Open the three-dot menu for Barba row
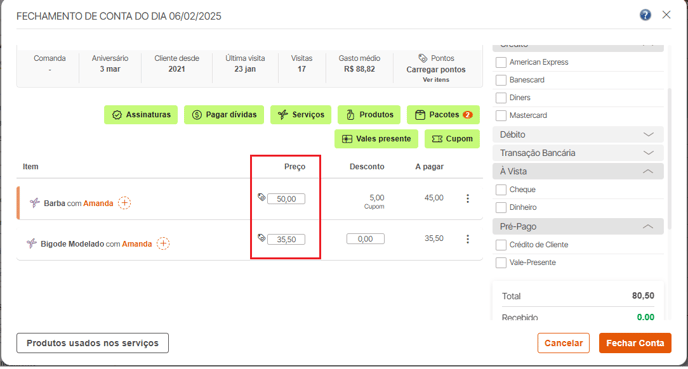688x369 pixels. (468, 198)
